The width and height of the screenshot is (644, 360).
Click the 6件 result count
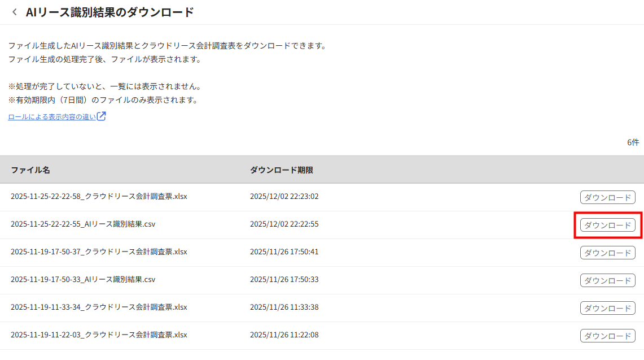click(633, 142)
